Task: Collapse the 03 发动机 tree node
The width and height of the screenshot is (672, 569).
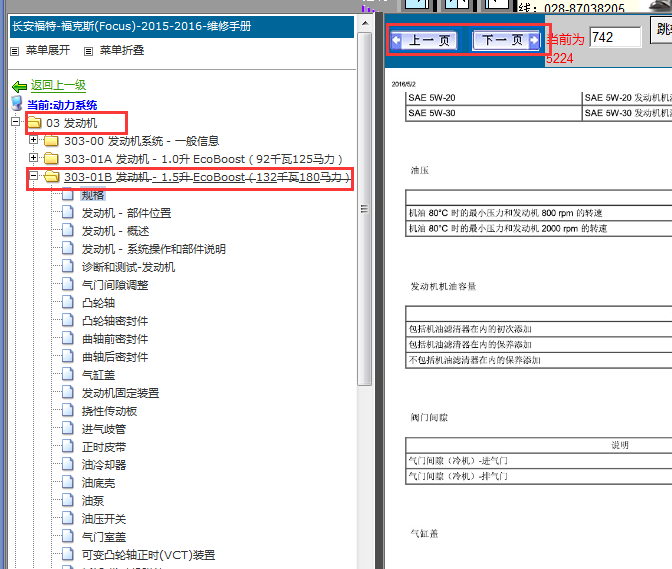Action: [15, 122]
